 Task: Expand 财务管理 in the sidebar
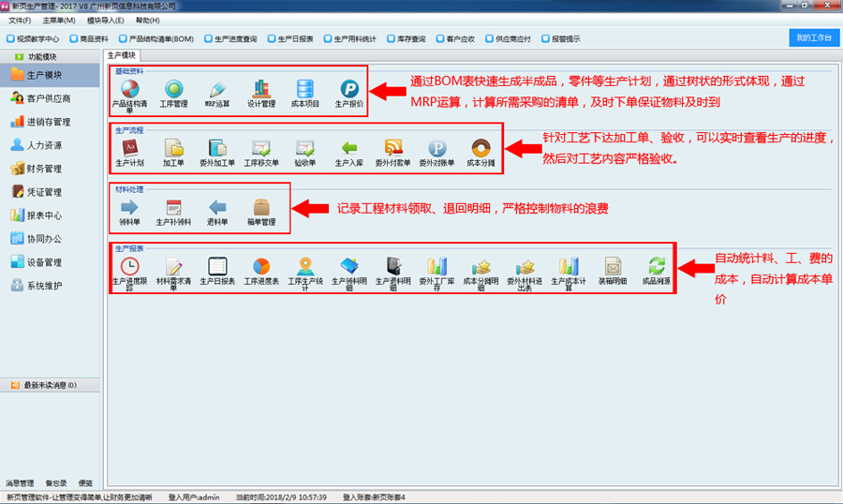tap(43, 169)
